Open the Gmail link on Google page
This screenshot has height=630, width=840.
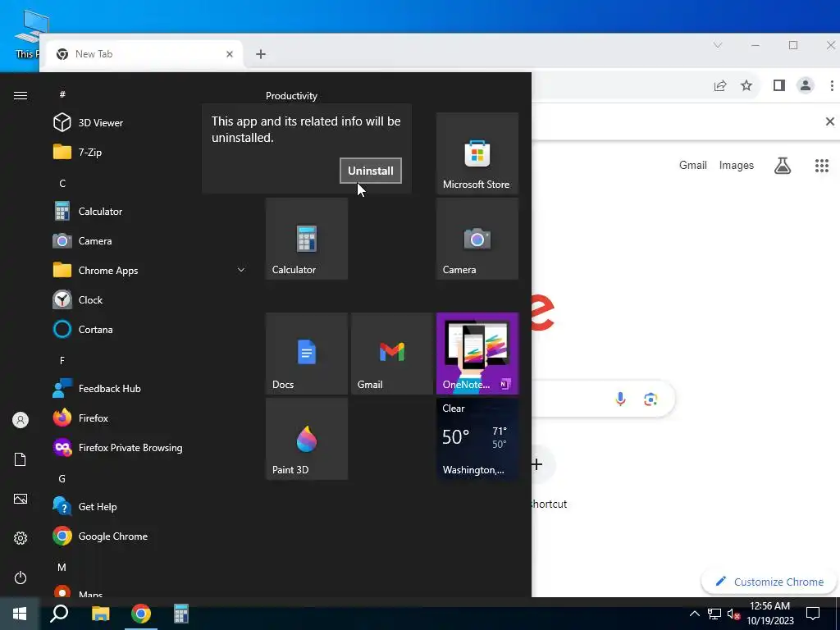point(692,165)
